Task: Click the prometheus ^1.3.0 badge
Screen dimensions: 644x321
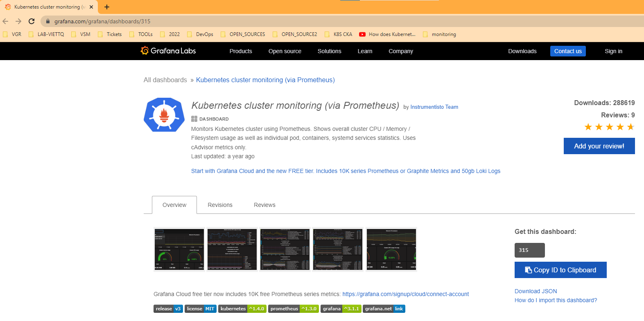Action: click(294, 309)
